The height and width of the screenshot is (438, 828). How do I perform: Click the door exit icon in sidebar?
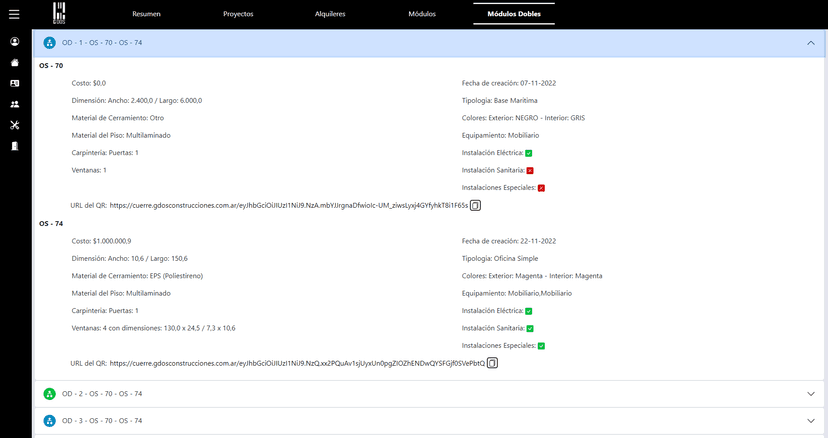(x=14, y=146)
